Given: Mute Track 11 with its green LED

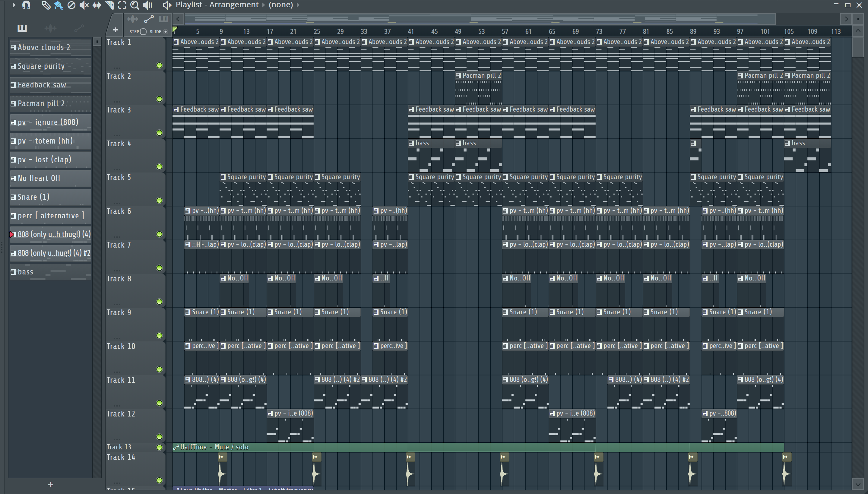Looking at the screenshot, I should tap(159, 403).
